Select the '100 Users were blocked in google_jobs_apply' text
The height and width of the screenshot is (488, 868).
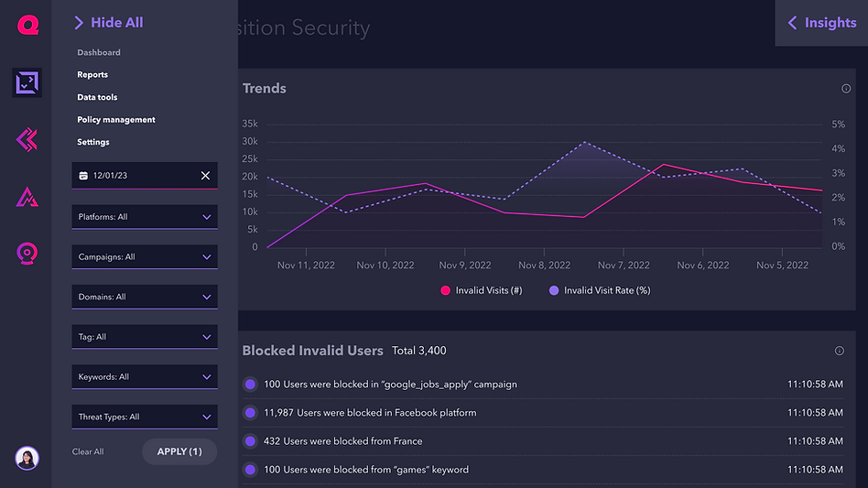click(x=390, y=385)
